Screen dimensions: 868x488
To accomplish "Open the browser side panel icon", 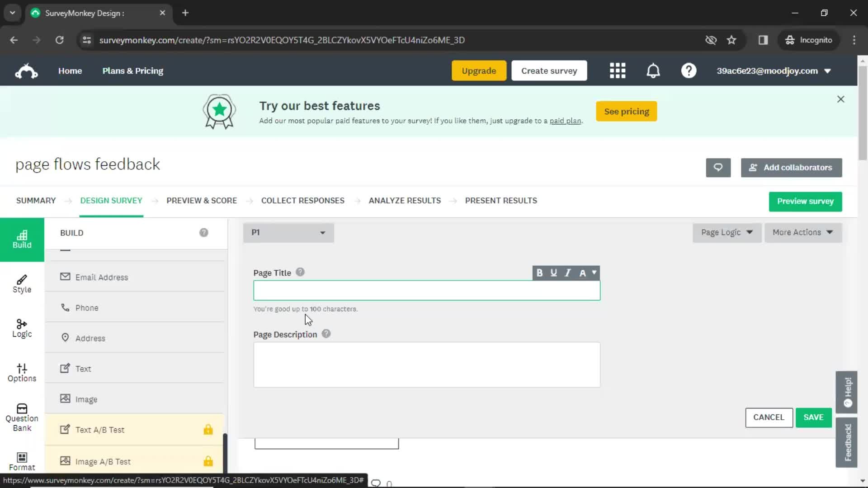I will (x=763, y=40).
